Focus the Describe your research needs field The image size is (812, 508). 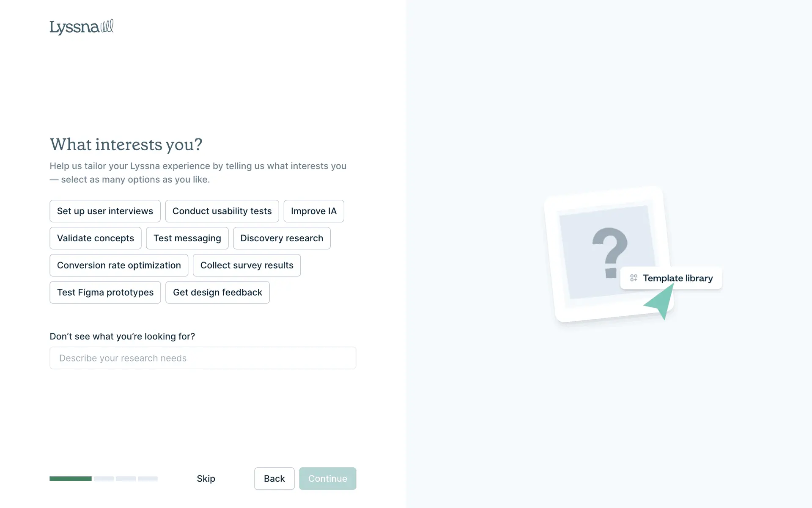coord(203,358)
